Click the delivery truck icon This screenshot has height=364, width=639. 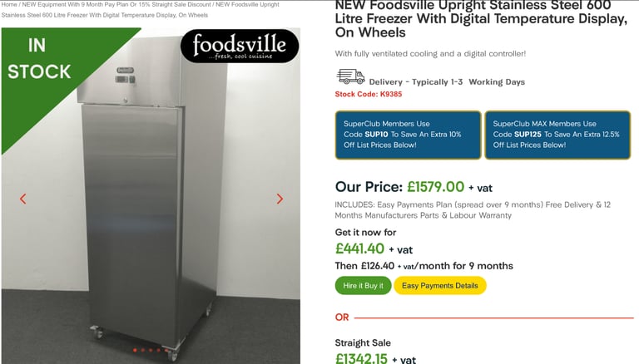click(x=350, y=76)
